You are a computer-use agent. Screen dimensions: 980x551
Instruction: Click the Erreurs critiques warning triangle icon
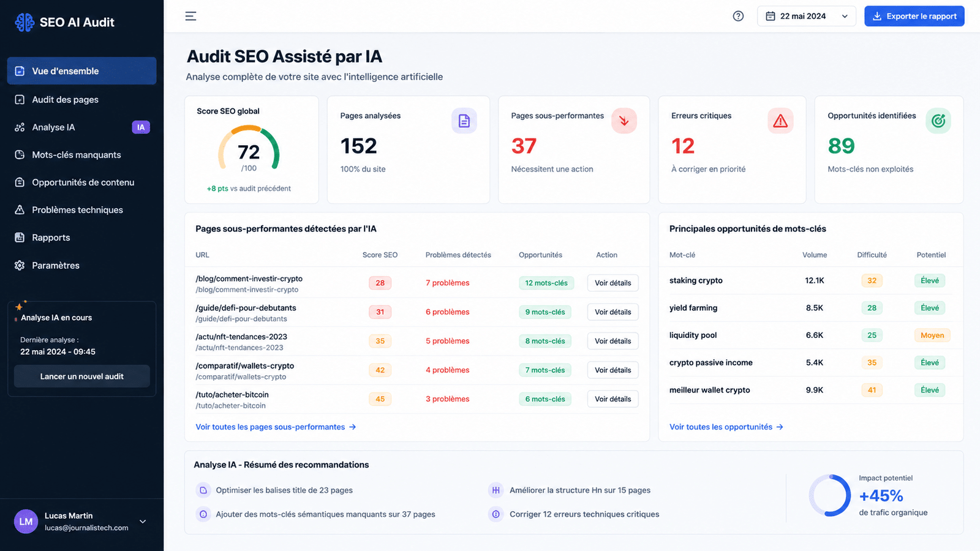point(780,121)
